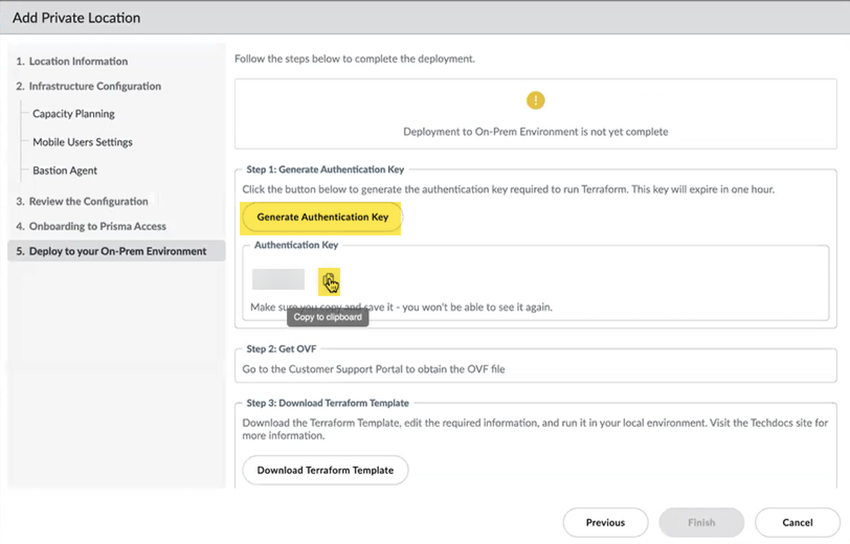The height and width of the screenshot is (544, 850).
Task: Open Onboarding to Prisma Access step
Action: (97, 226)
